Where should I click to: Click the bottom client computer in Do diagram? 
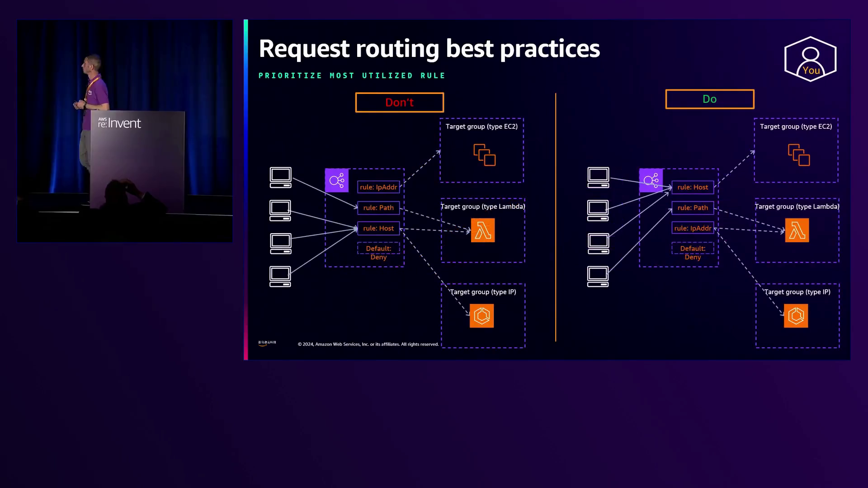tap(598, 277)
